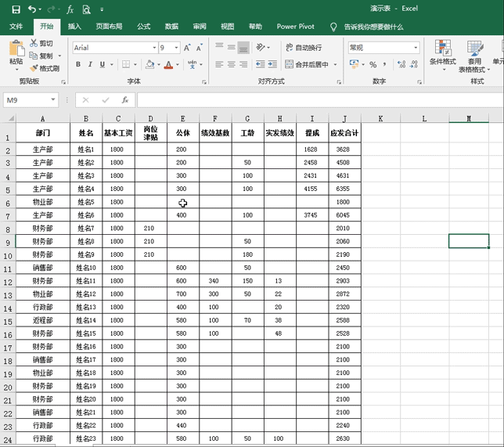The height and width of the screenshot is (447, 504).
Task: Switch to the 视图 View tab
Action: (x=227, y=27)
